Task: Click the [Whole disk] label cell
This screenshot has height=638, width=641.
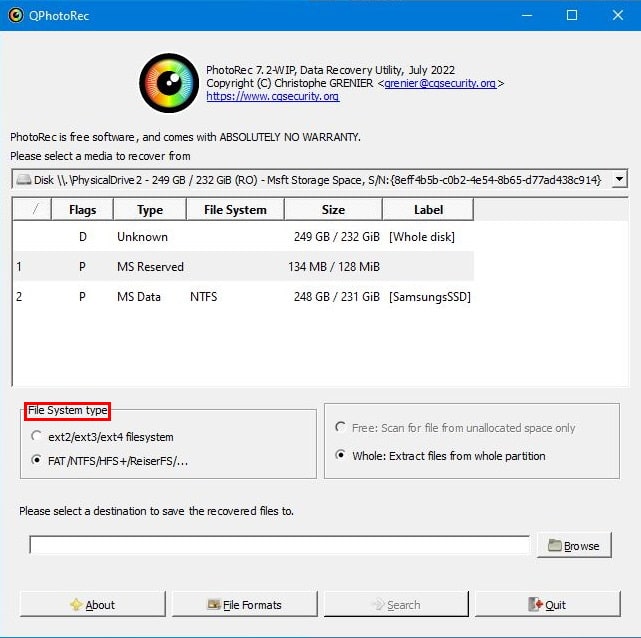Action: (x=422, y=237)
